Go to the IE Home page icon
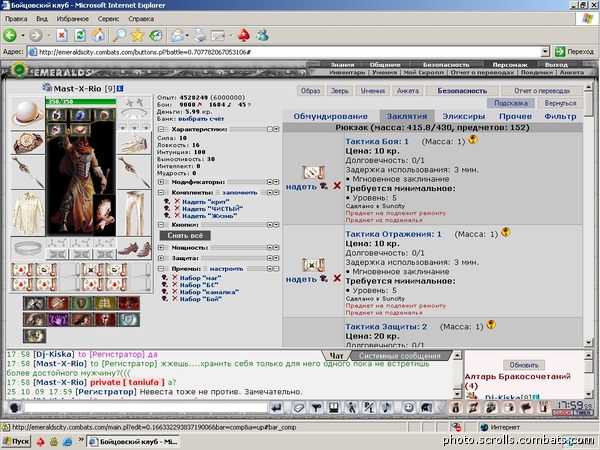Viewport: 600px width, 450px height. (x=98, y=36)
